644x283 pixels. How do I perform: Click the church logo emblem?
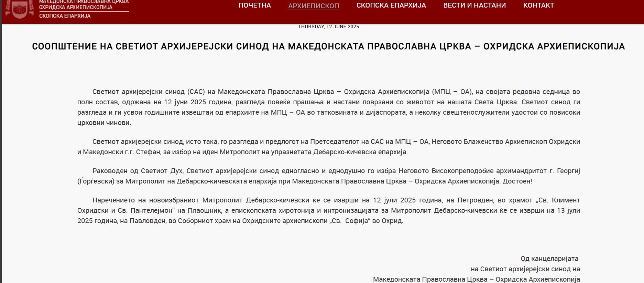click(x=20, y=10)
